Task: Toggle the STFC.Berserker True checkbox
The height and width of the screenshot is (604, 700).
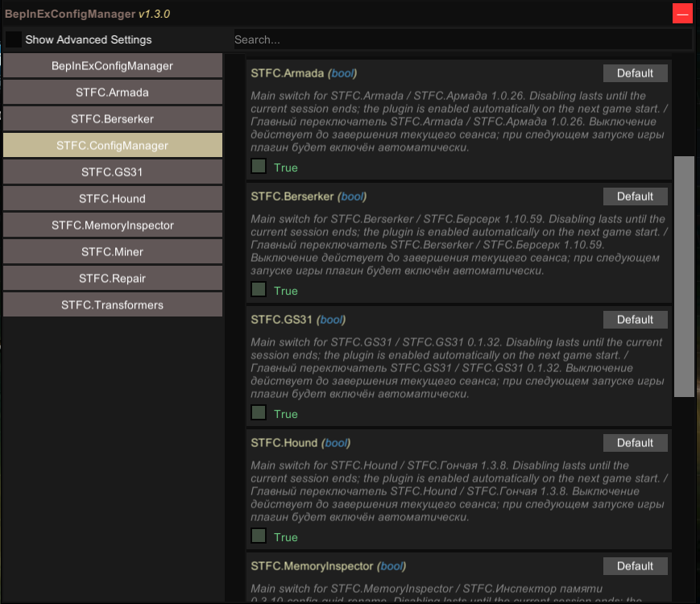Action: pos(259,289)
